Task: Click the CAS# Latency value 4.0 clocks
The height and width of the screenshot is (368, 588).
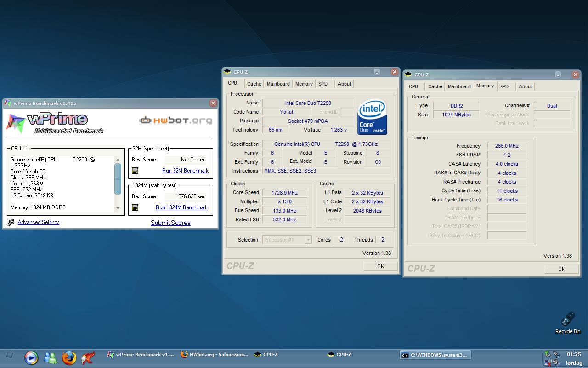Action: [x=507, y=164]
